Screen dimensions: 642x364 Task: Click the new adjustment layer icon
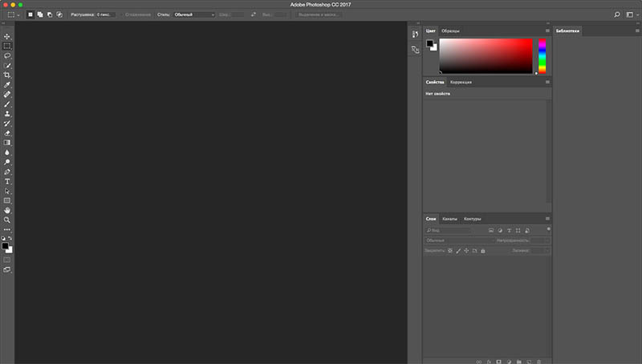pyautogui.click(x=509, y=362)
